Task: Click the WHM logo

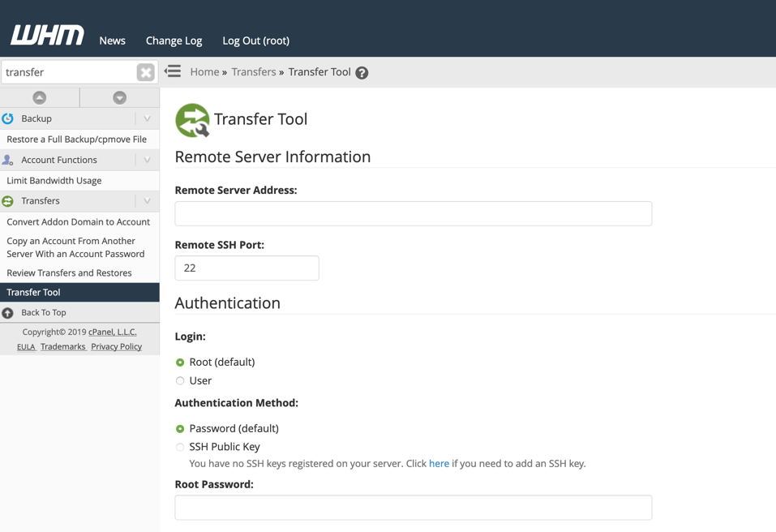Action: pos(47,36)
